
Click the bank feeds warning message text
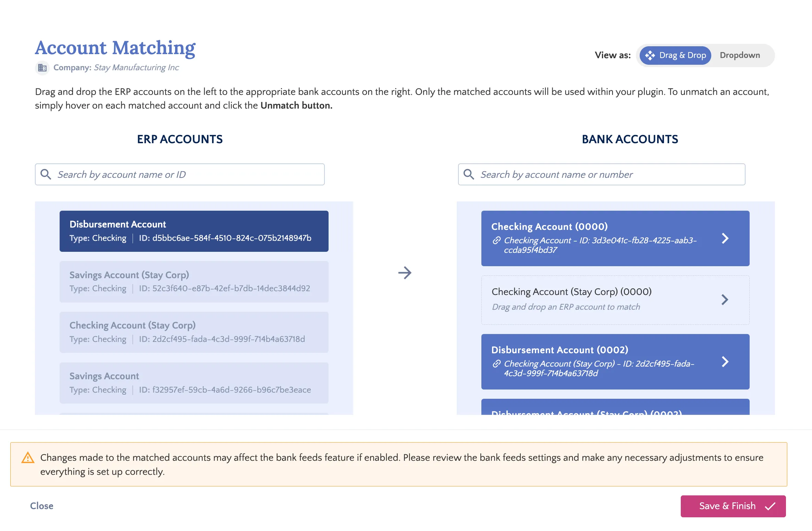pos(402,465)
